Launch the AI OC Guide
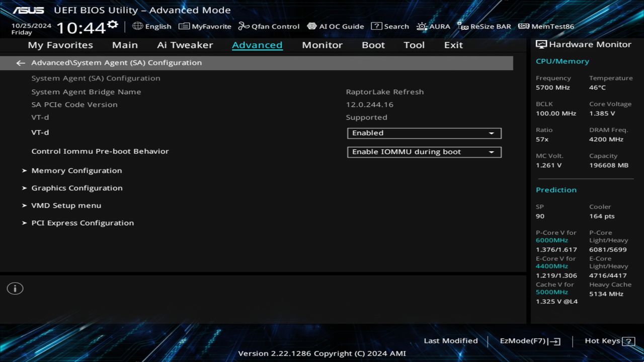This screenshot has width=644, height=362. [335, 26]
